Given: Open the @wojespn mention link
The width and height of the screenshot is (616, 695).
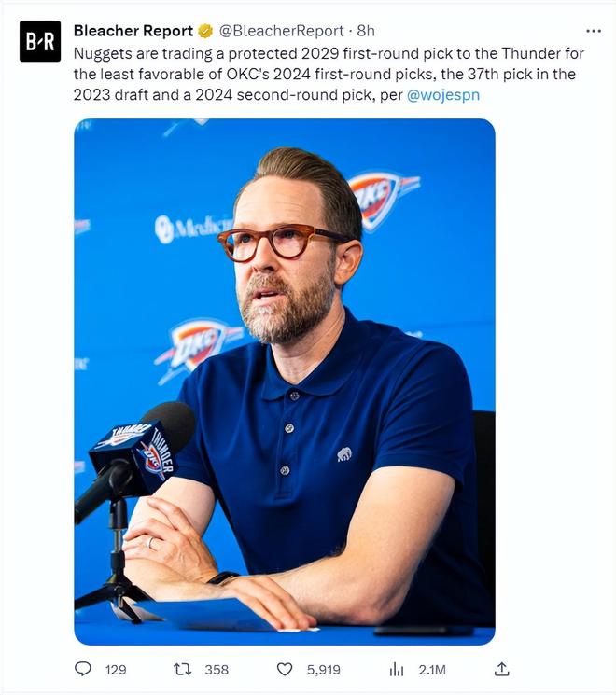Looking at the screenshot, I should point(443,95).
